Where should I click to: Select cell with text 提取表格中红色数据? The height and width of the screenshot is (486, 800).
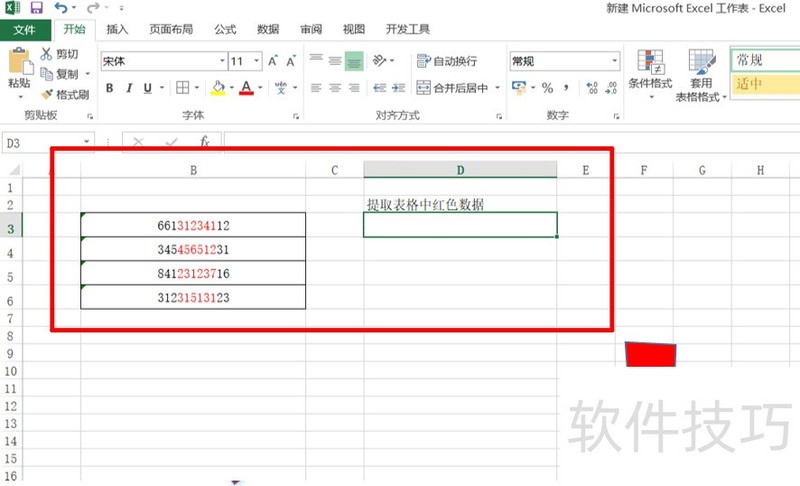click(x=460, y=204)
